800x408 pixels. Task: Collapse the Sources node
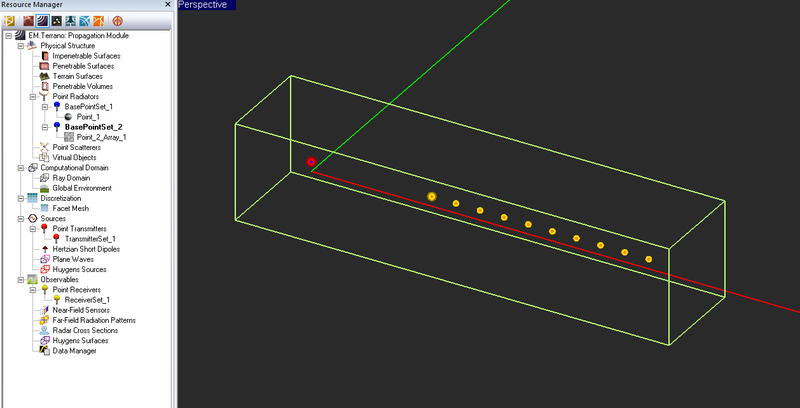[20, 219]
